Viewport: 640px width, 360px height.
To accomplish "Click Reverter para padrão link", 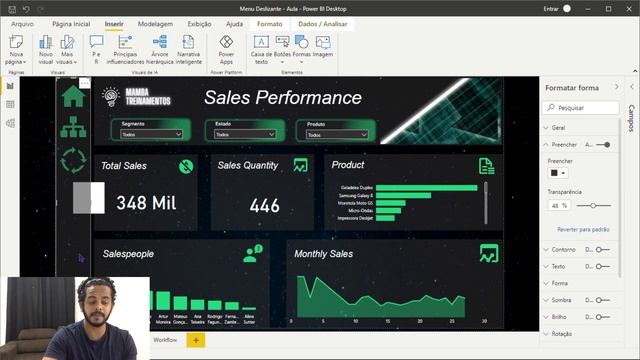I will point(583,229).
